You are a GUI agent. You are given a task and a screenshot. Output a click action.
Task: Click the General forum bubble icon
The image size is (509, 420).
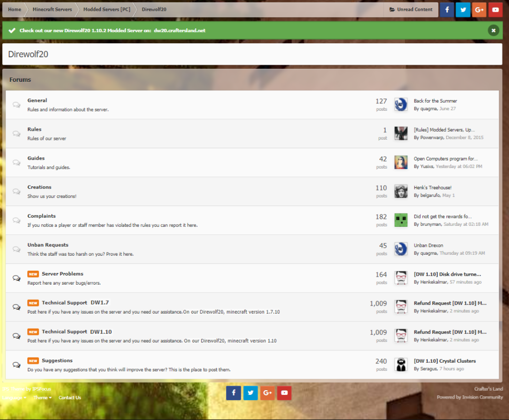coord(16,104)
